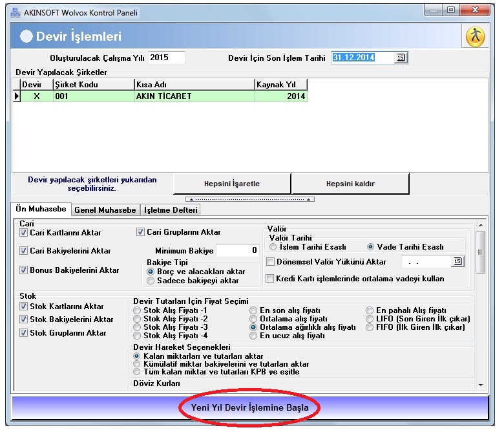
Task: Uncheck Cari Bakiyelerini Aktar
Action: pyautogui.click(x=23, y=250)
